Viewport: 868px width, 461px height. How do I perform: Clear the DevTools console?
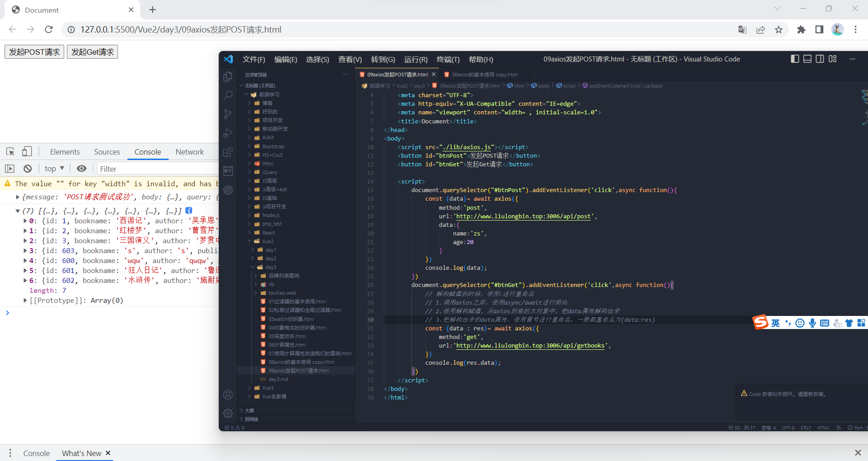[28, 168]
